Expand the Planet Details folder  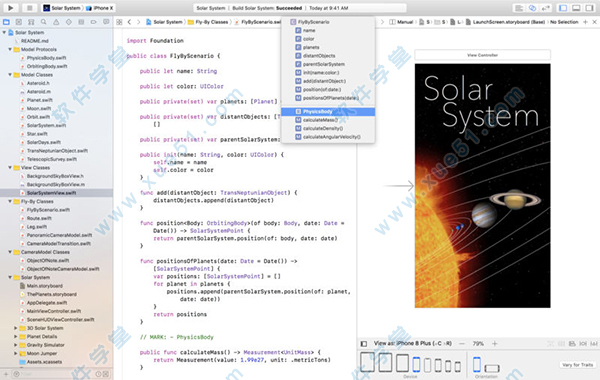[x=15, y=336]
